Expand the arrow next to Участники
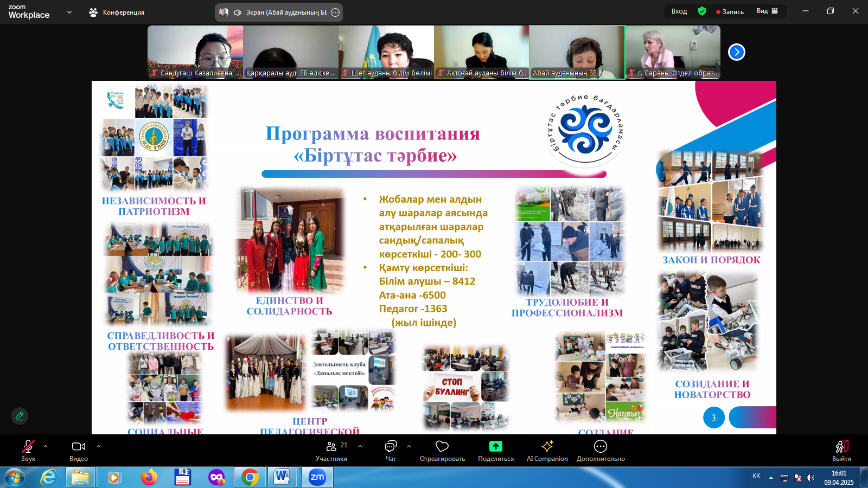 pos(360,446)
